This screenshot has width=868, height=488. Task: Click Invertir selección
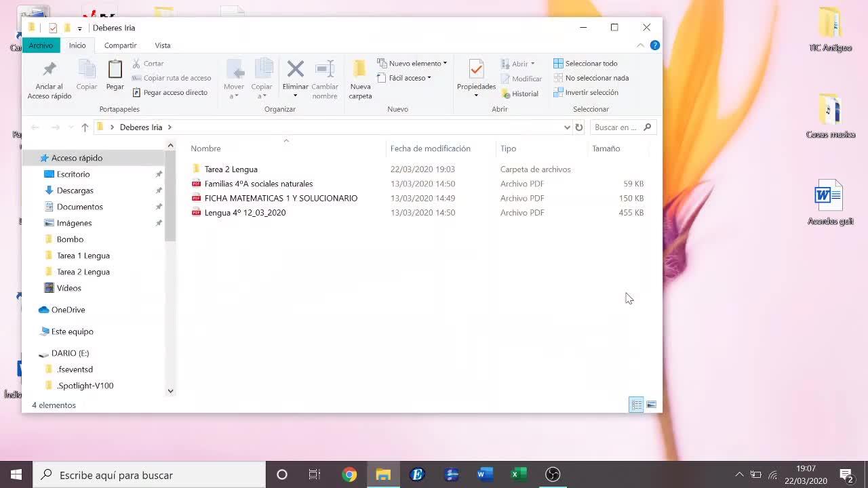coord(586,92)
